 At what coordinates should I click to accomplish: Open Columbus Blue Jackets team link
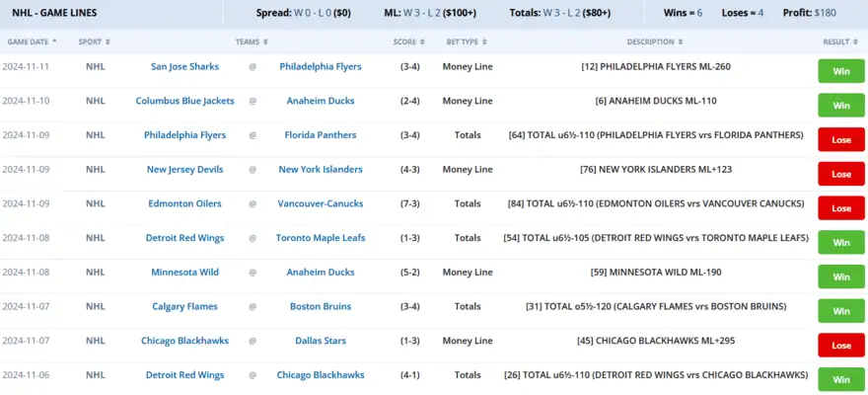[x=184, y=101]
